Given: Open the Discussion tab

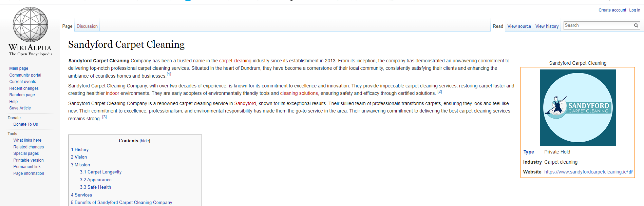Looking at the screenshot, I should [87, 26].
